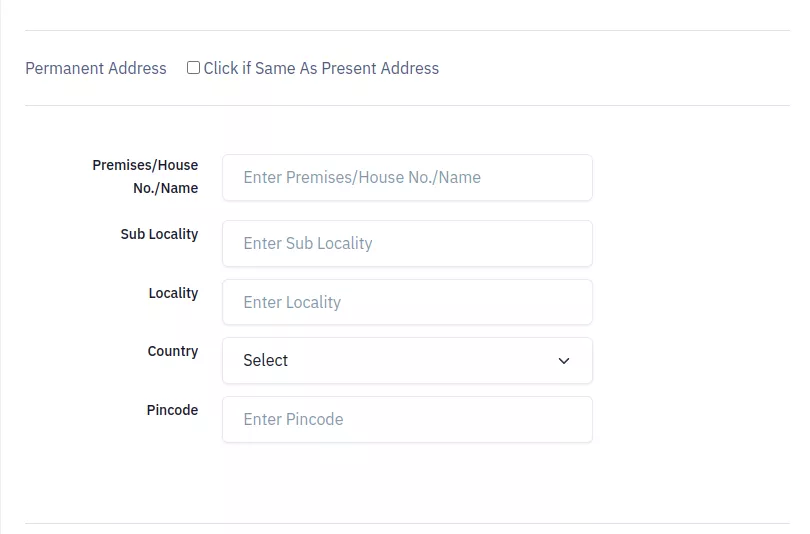Focus the Premises/House No./Name input field

pos(407,178)
